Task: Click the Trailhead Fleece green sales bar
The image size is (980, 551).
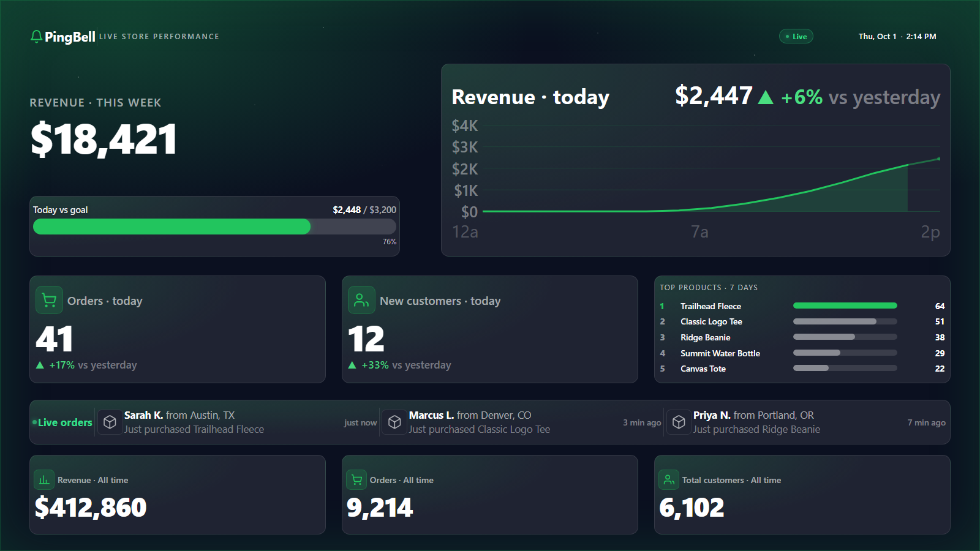Action: (845, 305)
